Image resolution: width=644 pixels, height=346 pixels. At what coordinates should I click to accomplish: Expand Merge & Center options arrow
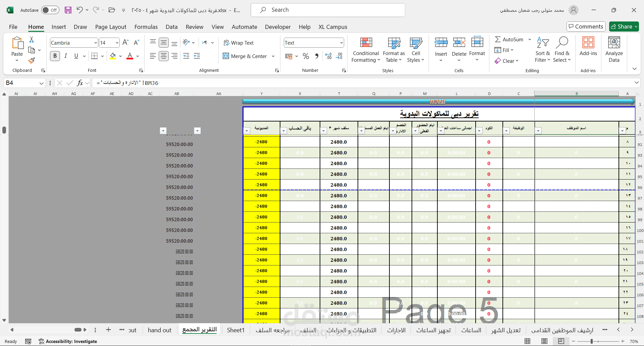pos(273,56)
